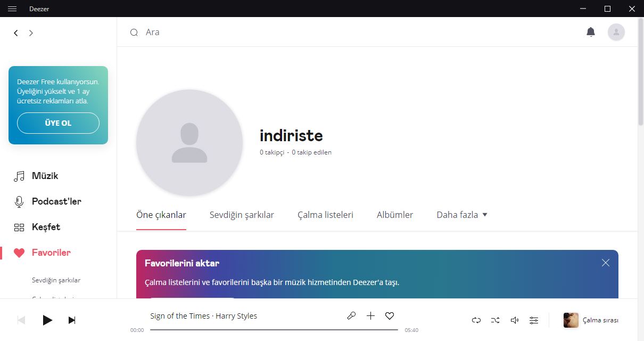Click the queue album art thumbnail
The height and width of the screenshot is (341, 644).
coord(571,320)
